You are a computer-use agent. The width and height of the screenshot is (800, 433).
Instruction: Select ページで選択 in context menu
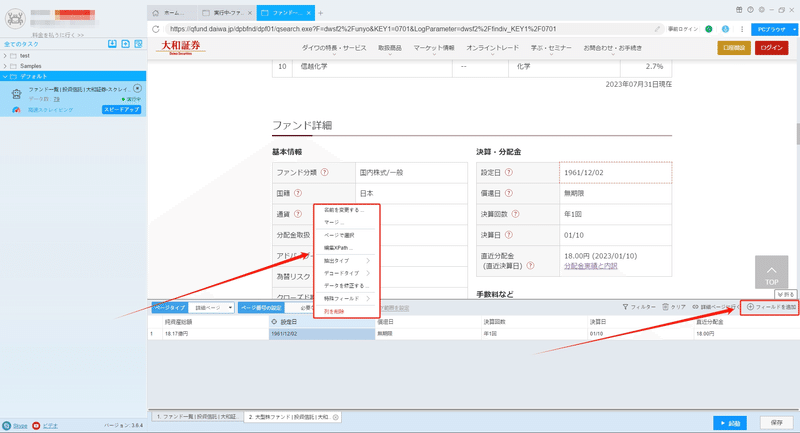click(339, 235)
